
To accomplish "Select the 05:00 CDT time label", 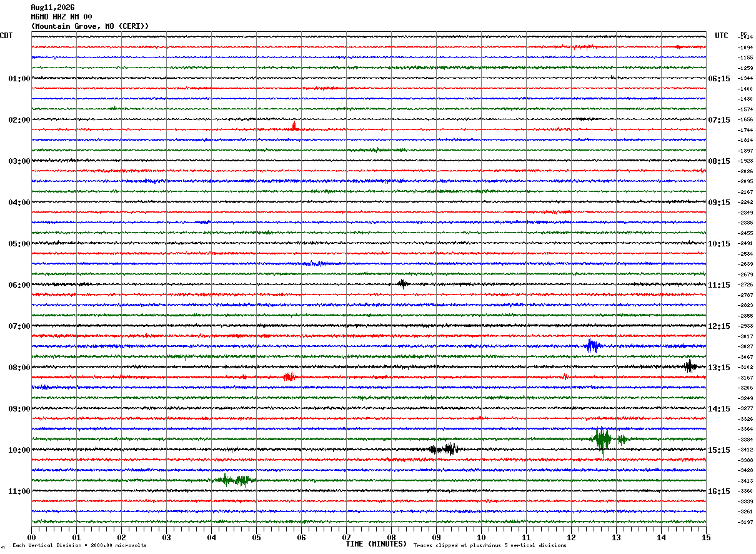I will coord(19,244).
